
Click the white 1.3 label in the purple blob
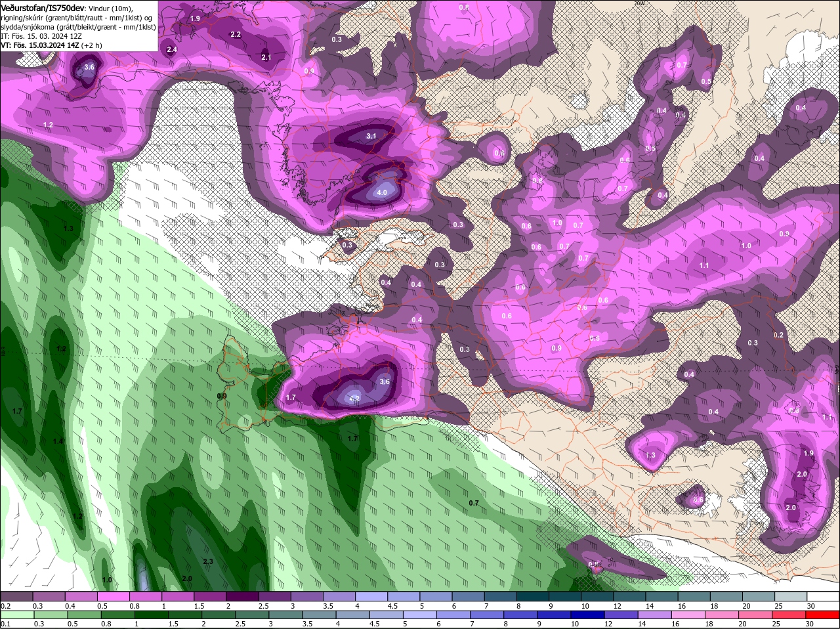point(651,455)
